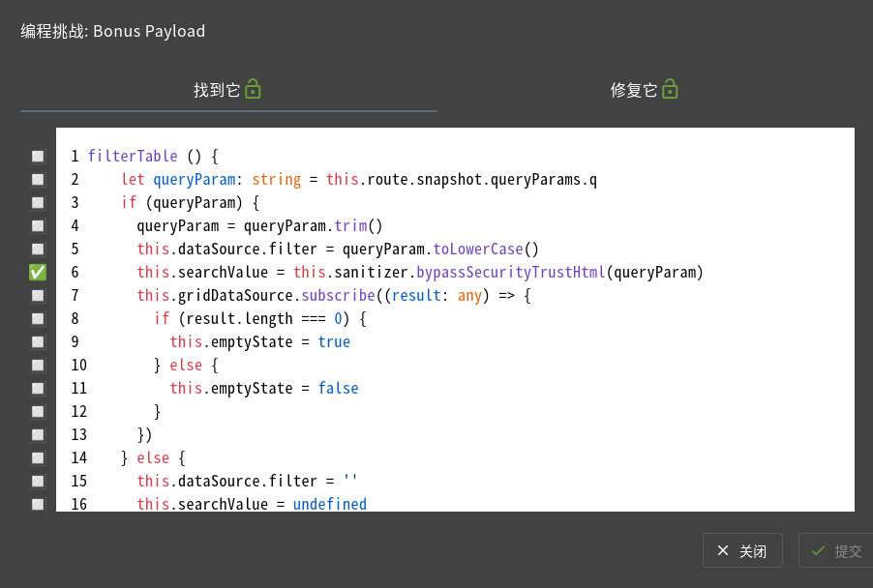
Task: Close the dialog with the 关闭 button
Action: pyautogui.click(x=742, y=550)
